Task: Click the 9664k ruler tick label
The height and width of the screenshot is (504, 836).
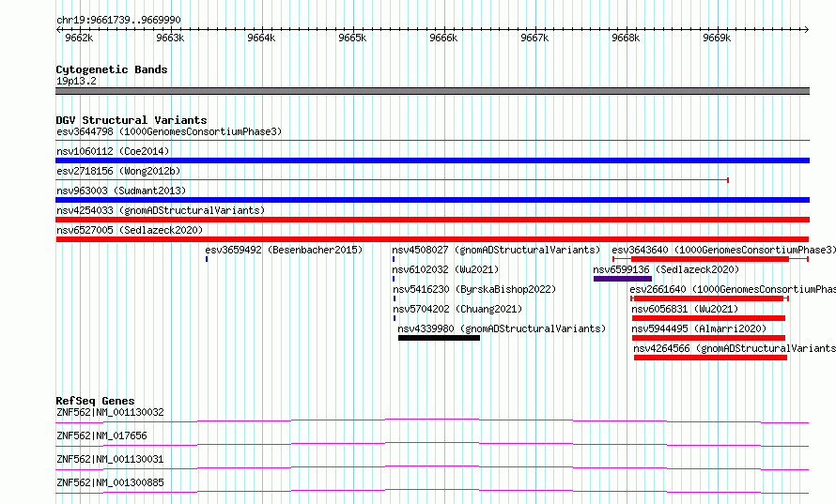Action: (x=261, y=38)
